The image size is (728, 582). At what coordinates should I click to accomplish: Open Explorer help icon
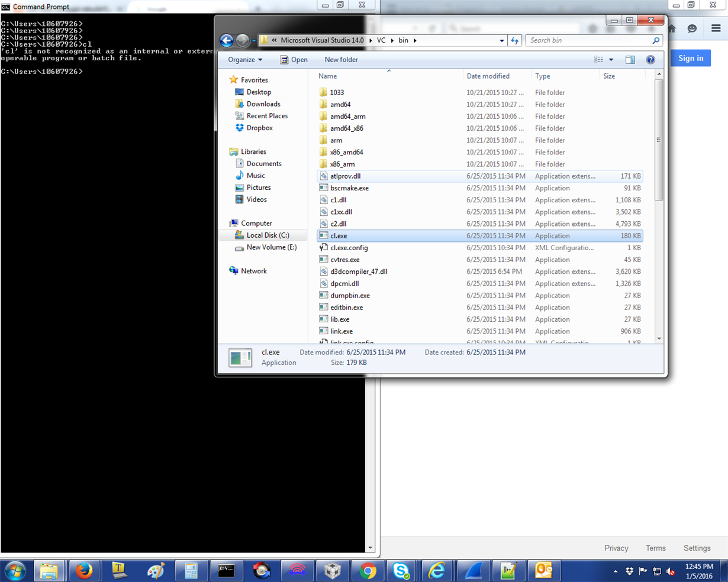(x=650, y=60)
